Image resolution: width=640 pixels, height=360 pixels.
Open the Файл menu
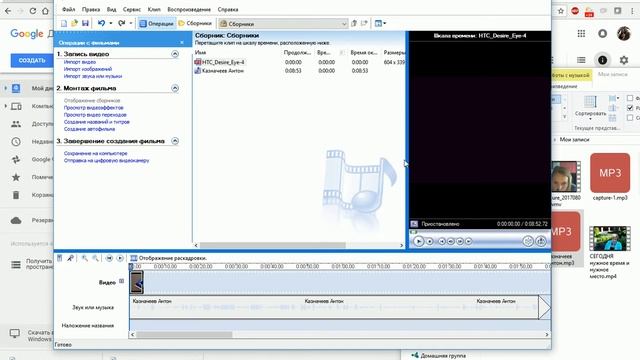[x=69, y=9]
